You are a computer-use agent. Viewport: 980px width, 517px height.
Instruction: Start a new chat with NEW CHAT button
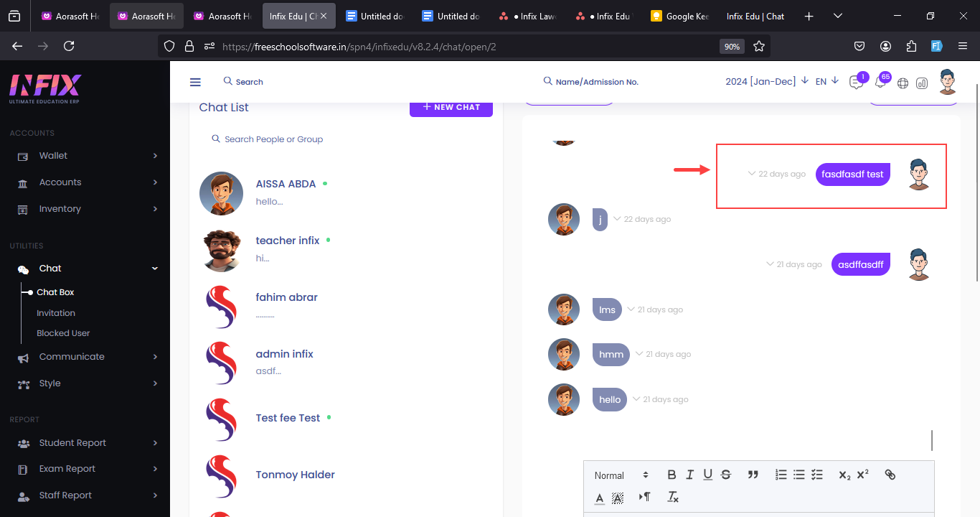pos(451,107)
